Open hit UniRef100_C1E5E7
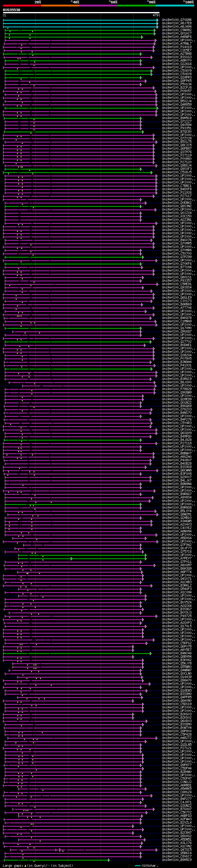The width and height of the screenshot is (197, 868). (x=177, y=50)
